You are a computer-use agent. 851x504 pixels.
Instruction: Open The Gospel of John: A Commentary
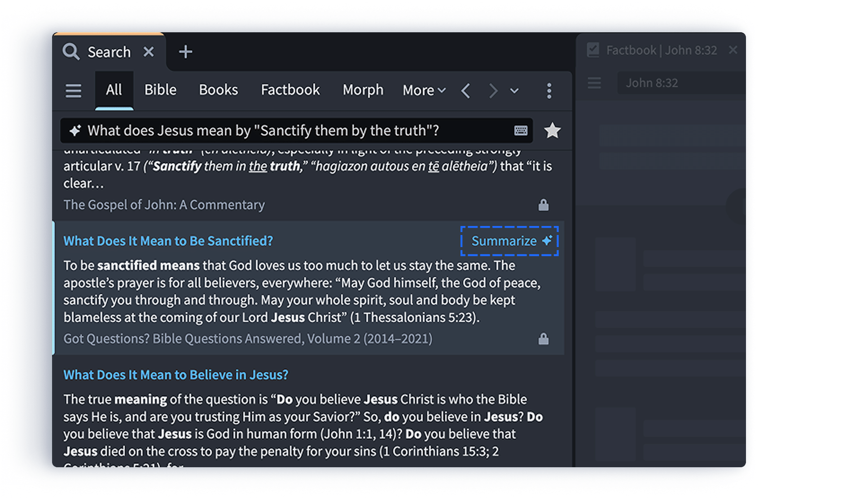tap(164, 205)
